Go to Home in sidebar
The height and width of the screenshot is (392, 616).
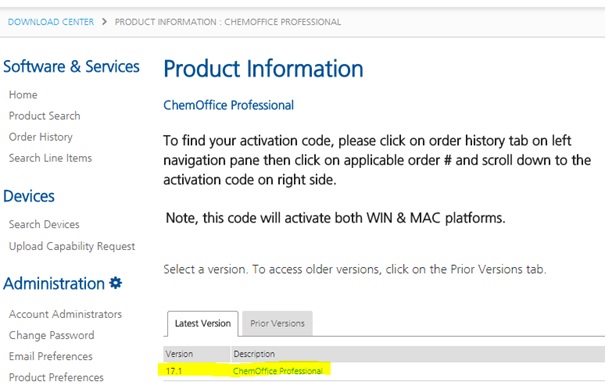(23, 95)
